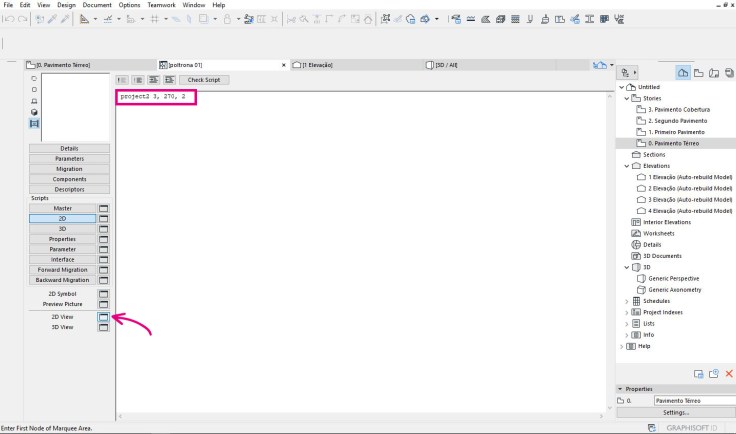Click in the script text editor line

point(153,97)
